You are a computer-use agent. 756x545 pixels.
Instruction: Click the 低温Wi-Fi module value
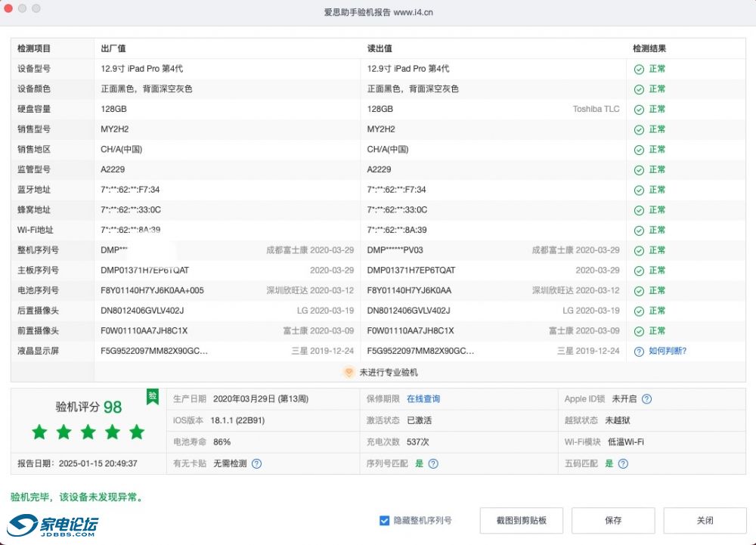(x=625, y=442)
